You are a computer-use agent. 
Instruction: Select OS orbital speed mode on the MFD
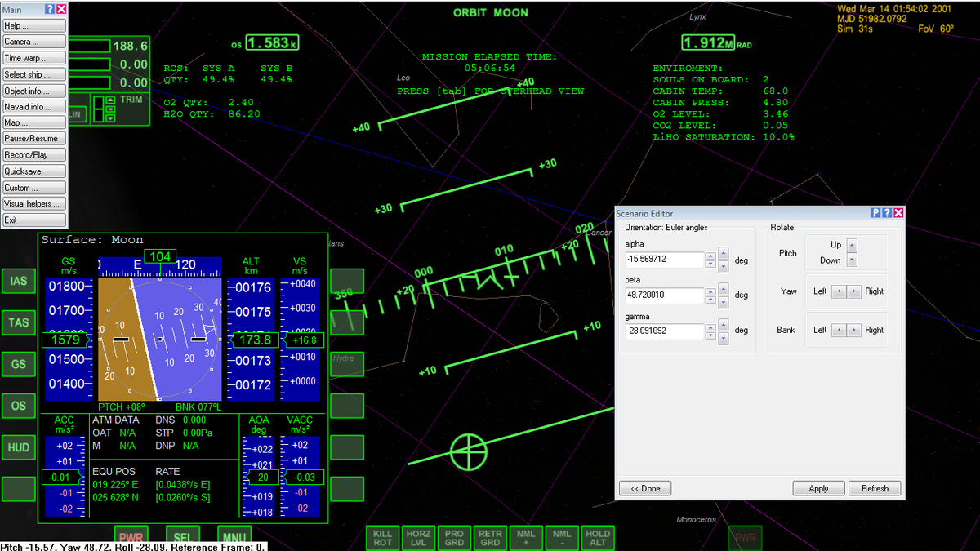(18, 406)
